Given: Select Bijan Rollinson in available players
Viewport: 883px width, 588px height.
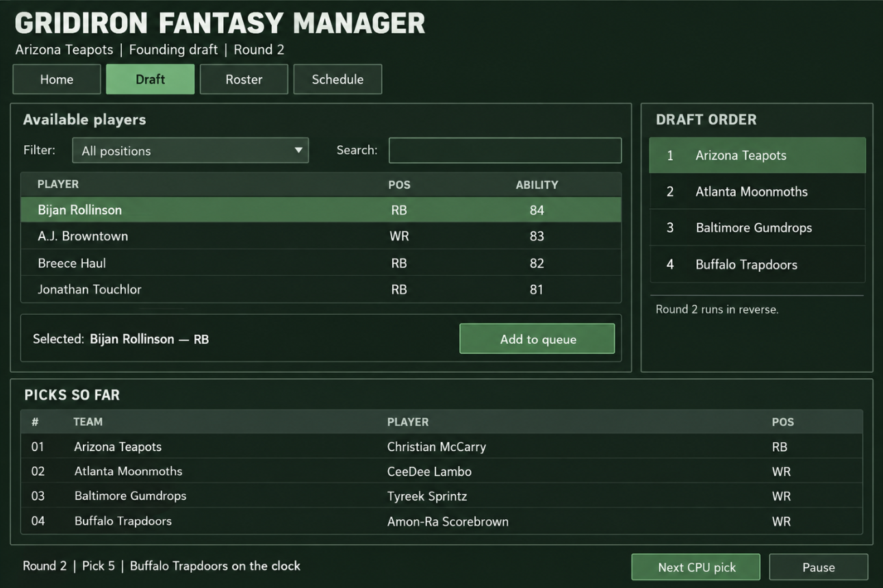Looking at the screenshot, I should pyautogui.click(x=321, y=210).
